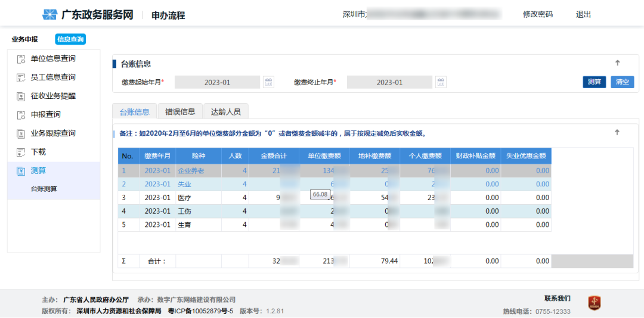Click the 单位信息查询 sidebar icon
644x318 pixels.
(x=21, y=59)
